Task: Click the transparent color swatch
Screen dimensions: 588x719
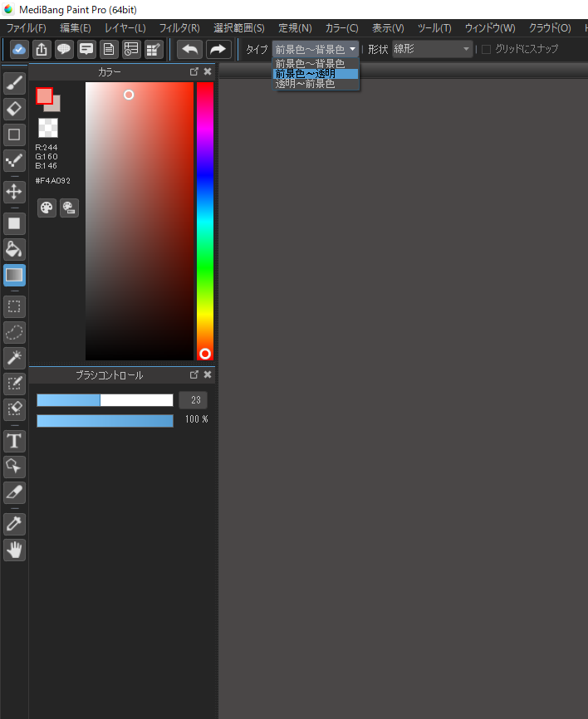Action: 47,128
